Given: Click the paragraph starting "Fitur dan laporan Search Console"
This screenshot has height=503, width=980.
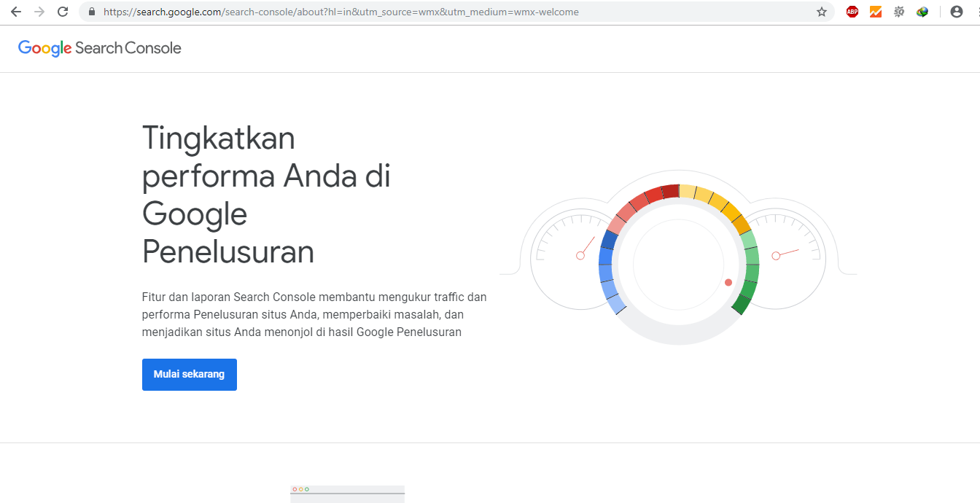Looking at the screenshot, I should click(x=314, y=314).
